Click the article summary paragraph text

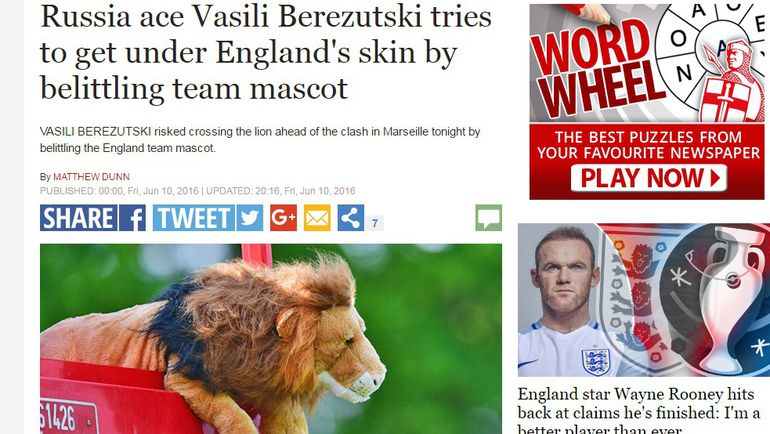click(x=260, y=140)
